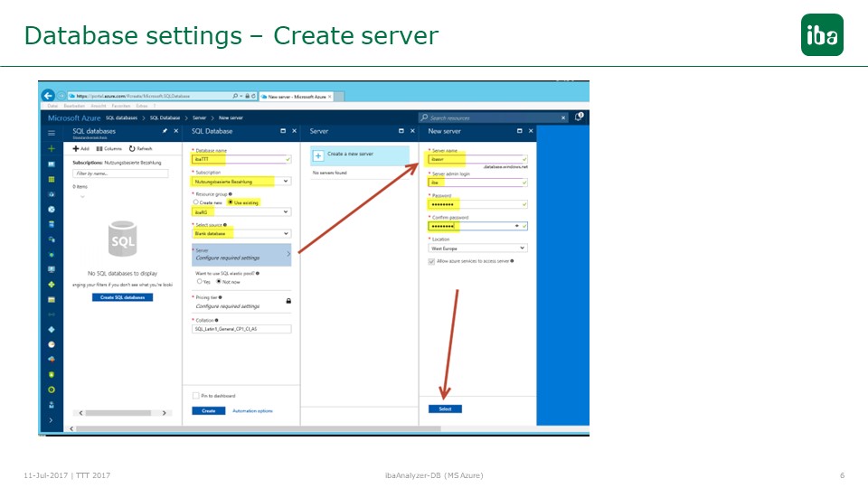Maximize the Server blade
Screen dimensions: 868x488
(401, 131)
